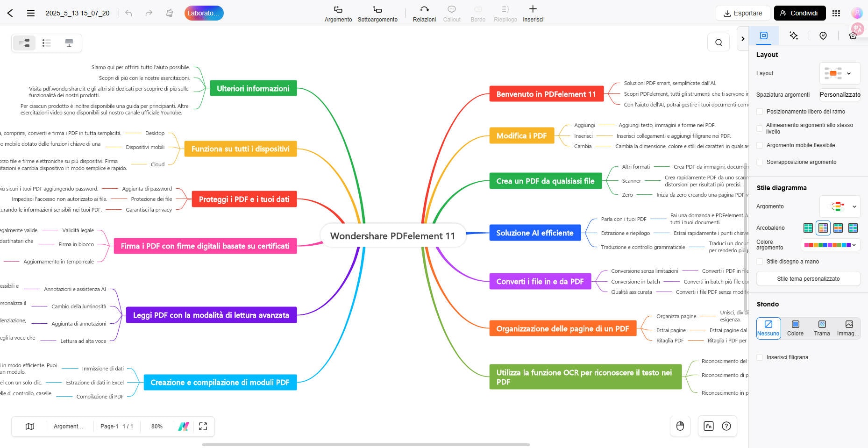The width and height of the screenshot is (868, 448).
Task: Select the Soluzione AI efficiente topic
Action: tap(535, 233)
